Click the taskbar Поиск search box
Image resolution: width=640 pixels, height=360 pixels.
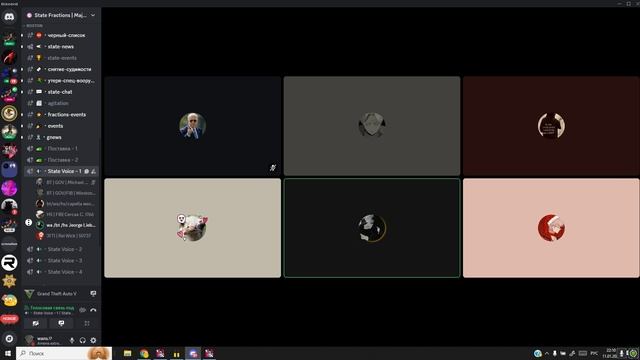(x=64, y=353)
